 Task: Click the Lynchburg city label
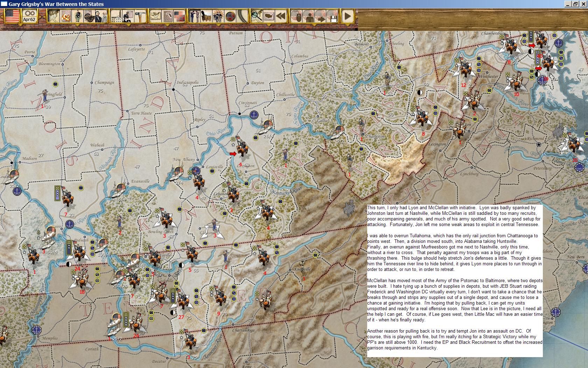click(469, 174)
